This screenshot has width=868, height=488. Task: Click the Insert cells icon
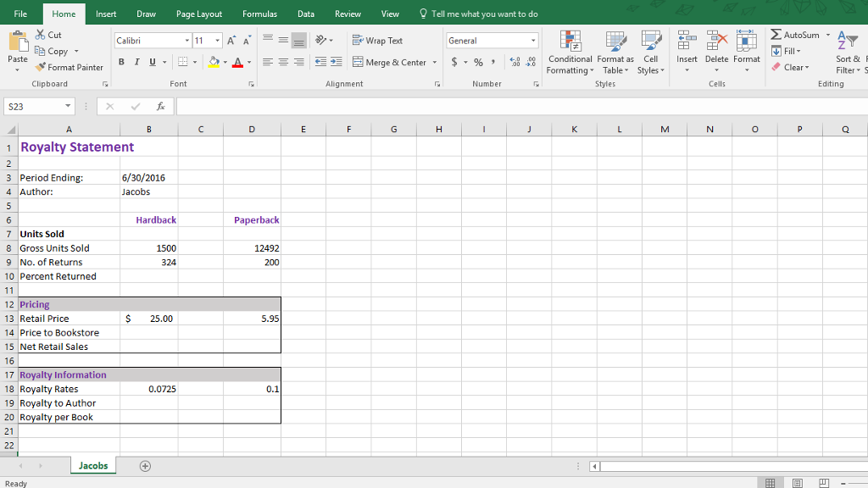click(687, 41)
